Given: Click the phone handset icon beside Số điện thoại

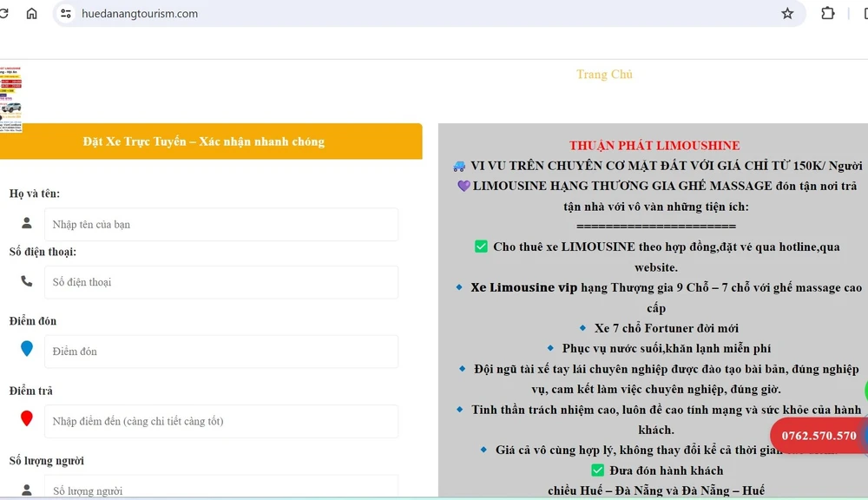Looking at the screenshot, I should pos(27,281).
